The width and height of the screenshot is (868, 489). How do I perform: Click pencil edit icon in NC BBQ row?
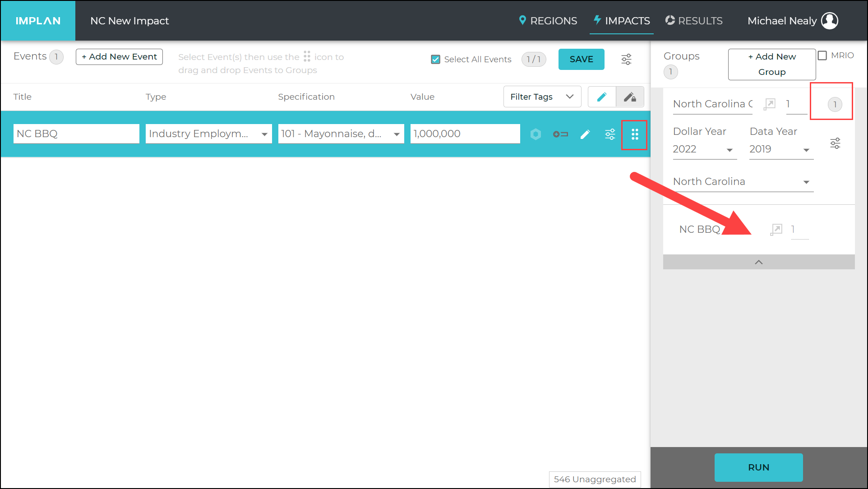[x=585, y=134]
